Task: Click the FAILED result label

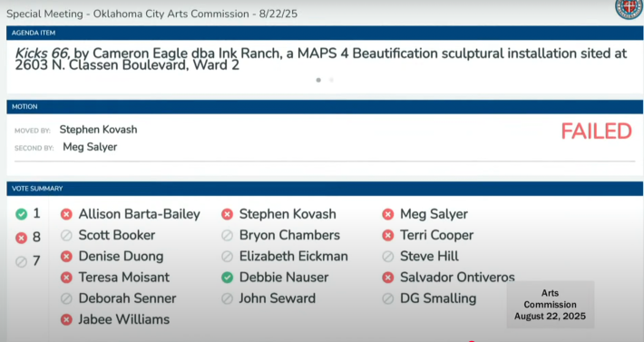Action: pos(596,132)
